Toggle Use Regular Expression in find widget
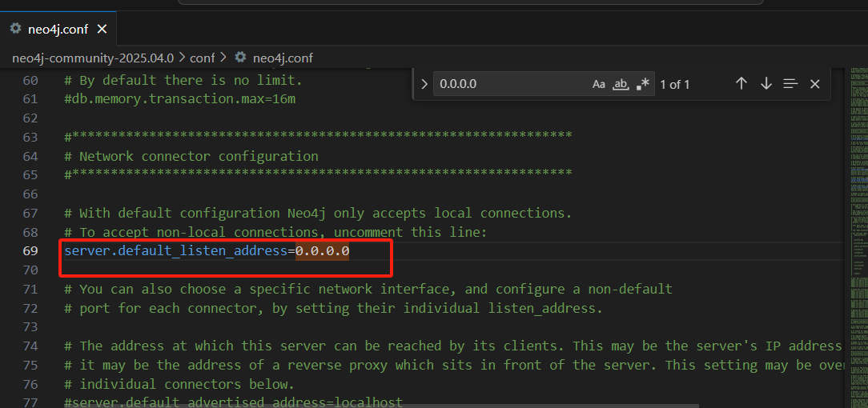 pyautogui.click(x=643, y=84)
